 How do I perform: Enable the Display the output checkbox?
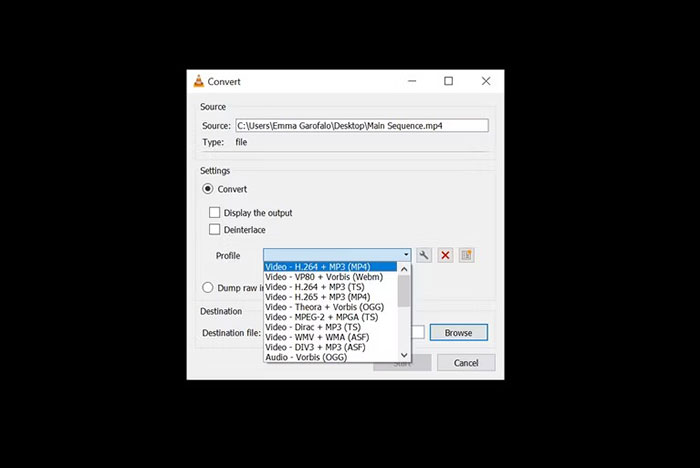(x=214, y=213)
